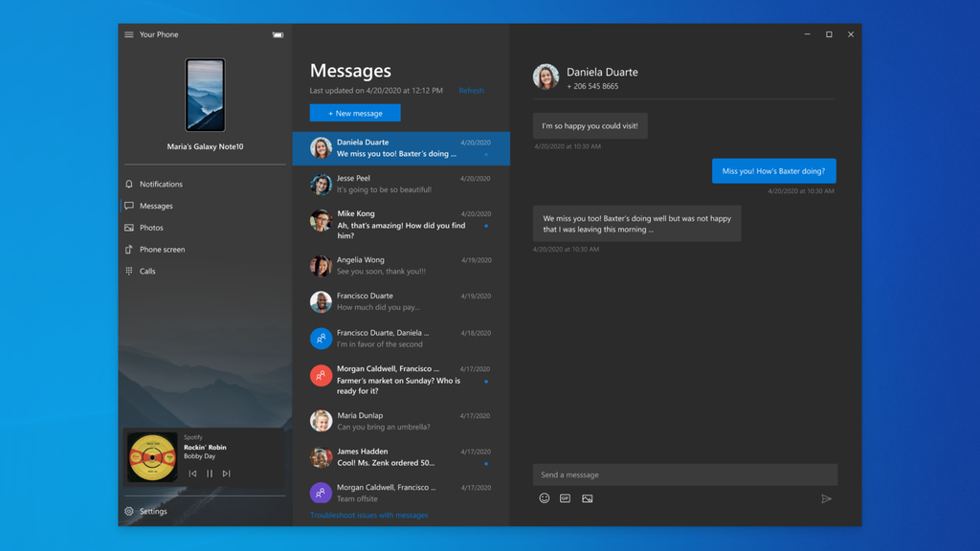Open Phone screen mirroring

tap(160, 249)
